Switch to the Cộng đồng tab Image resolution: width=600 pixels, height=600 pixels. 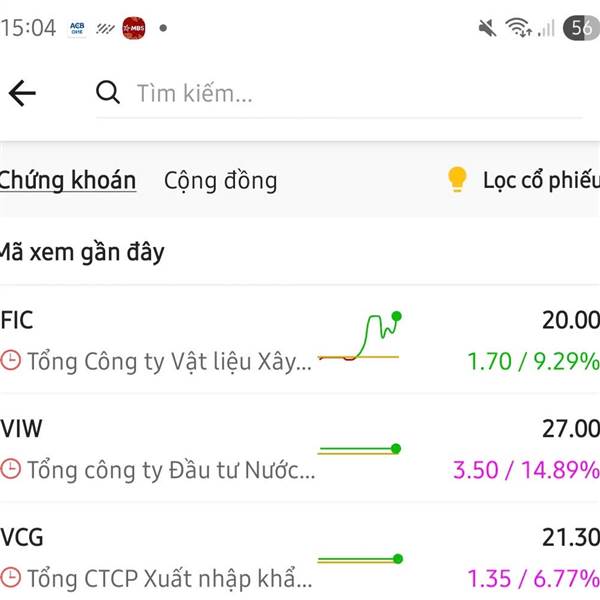click(220, 181)
